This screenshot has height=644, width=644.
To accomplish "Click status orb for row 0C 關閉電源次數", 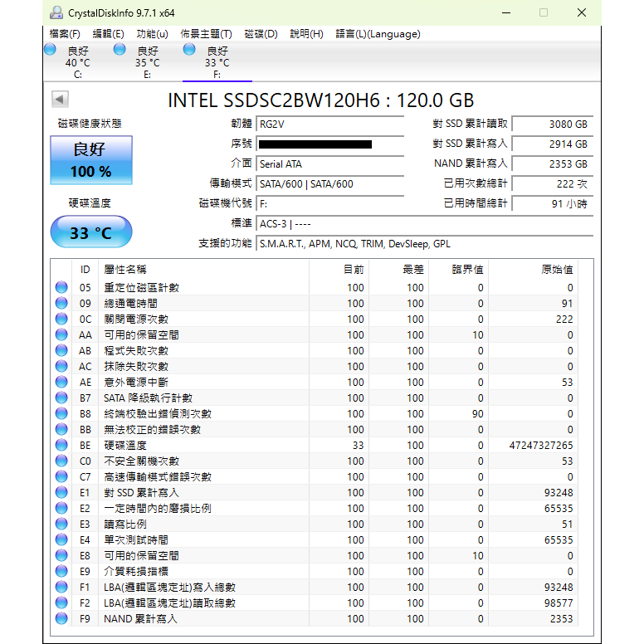I will 61,319.
